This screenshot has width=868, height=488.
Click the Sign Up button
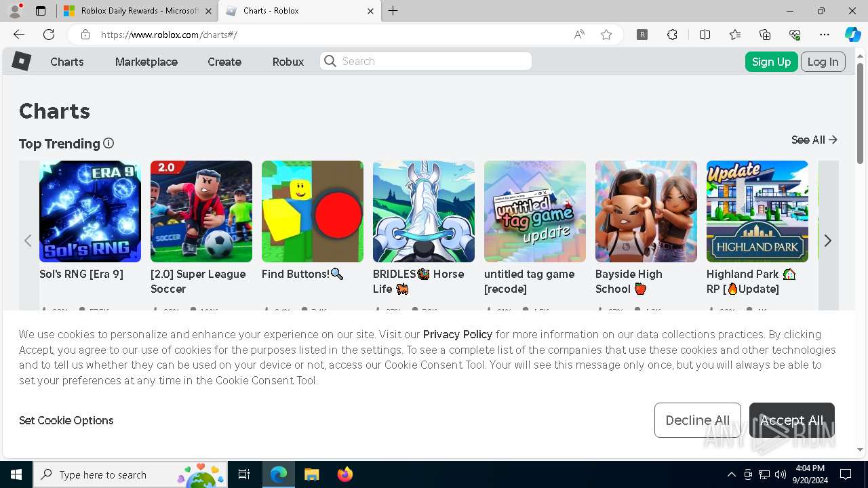point(771,62)
